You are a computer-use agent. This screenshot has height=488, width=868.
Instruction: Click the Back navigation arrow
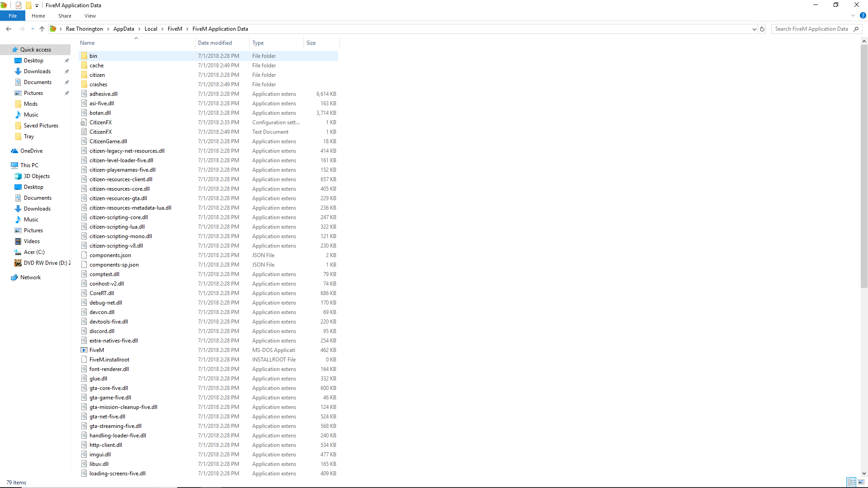9,29
